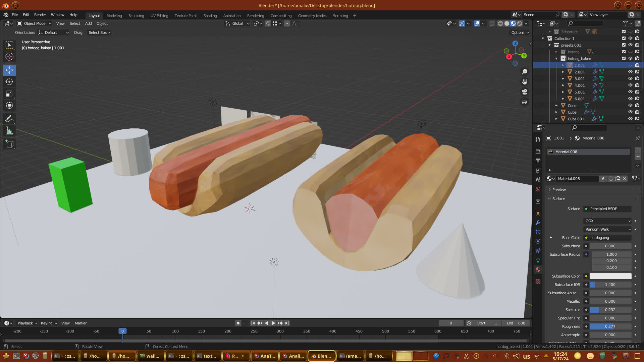Uncheck the Collection 1 exclude checkbox
The height and width of the screenshot is (362, 644).
[x=624, y=39]
